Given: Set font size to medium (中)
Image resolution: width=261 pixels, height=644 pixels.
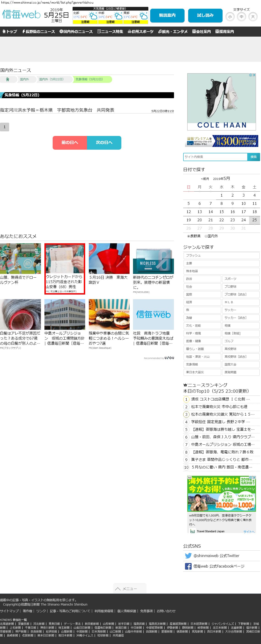Looking at the screenshot, I should (242, 17).
